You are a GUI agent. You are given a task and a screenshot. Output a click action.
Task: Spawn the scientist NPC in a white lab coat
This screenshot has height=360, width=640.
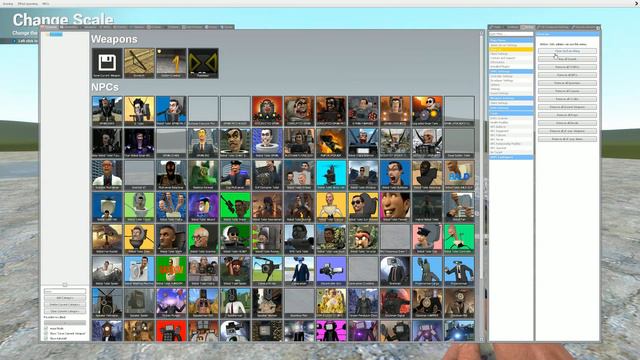107,175
